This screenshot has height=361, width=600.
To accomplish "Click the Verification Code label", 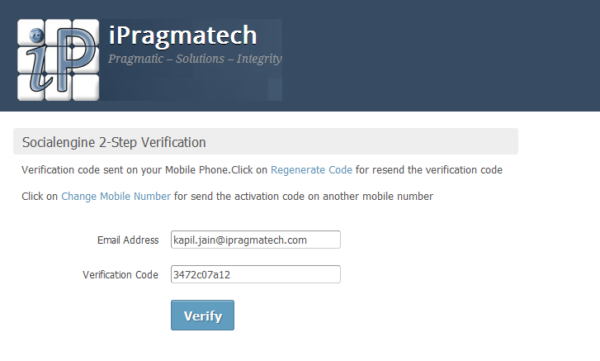I will pos(121,275).
